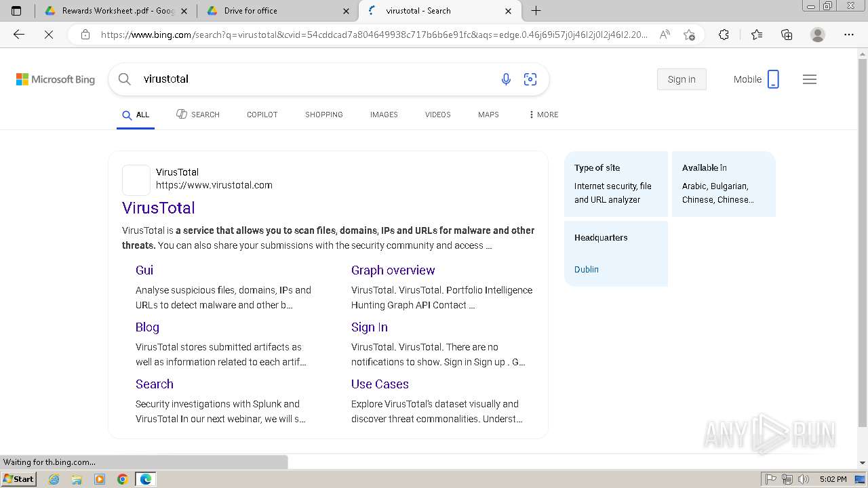868x488 pixels.
Task: Open the tab actions menu icon
Action: click(16, 11)
